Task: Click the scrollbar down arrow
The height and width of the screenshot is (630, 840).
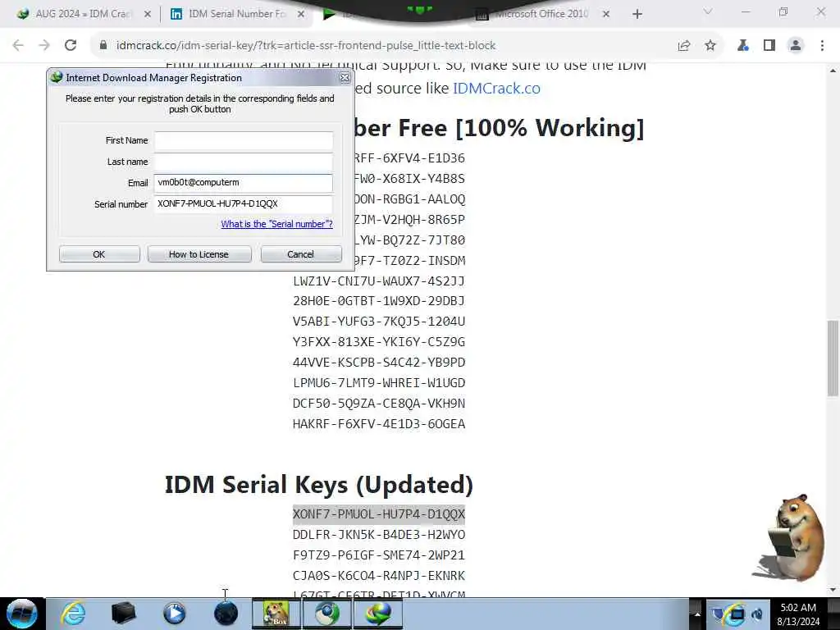Action: click(833, 590)
